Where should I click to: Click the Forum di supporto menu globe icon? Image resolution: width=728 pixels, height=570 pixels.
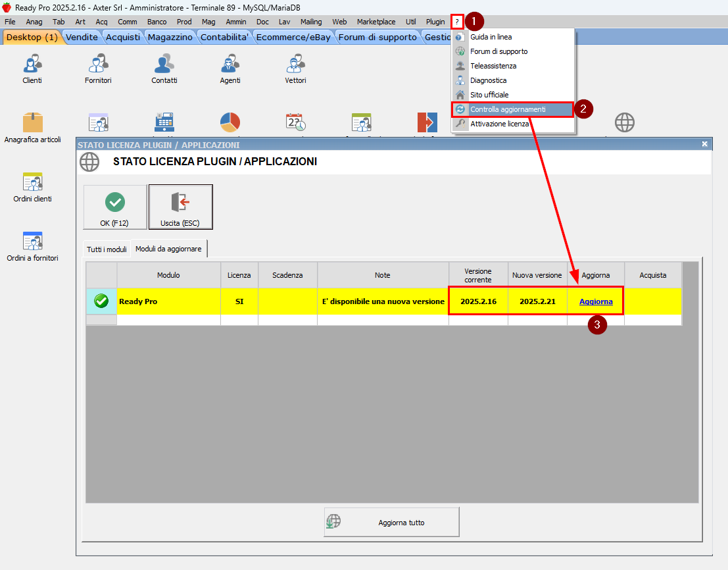(460, 51)
